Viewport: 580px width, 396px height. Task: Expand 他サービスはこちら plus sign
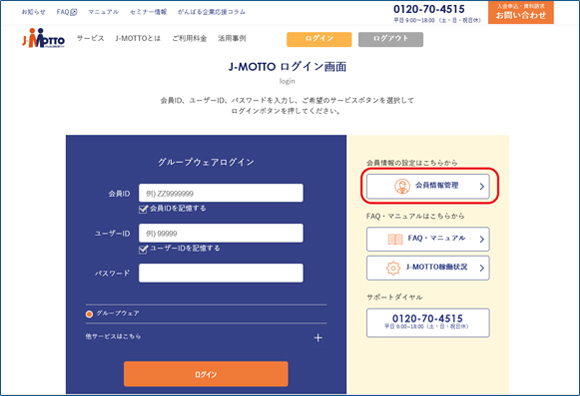(318, 338)
